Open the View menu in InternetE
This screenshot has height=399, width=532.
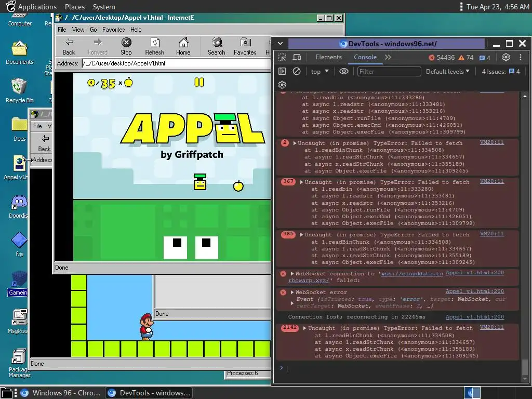click(78, 30)
